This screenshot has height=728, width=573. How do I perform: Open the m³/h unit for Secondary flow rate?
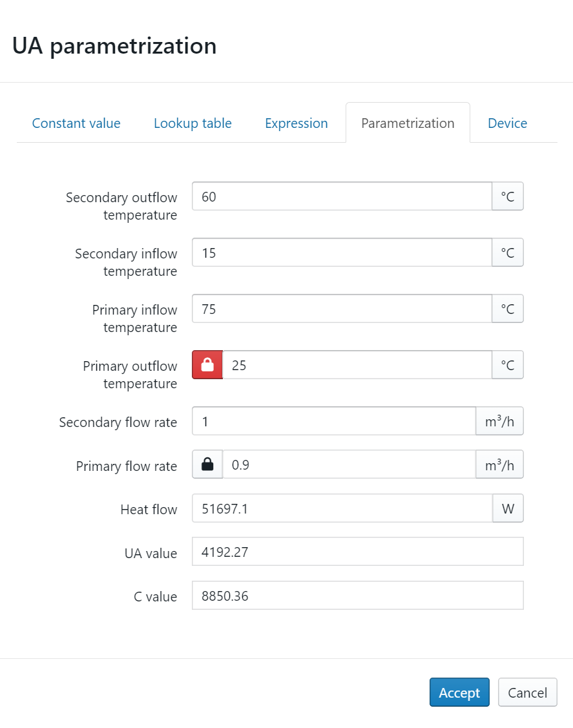click(499, 421)
